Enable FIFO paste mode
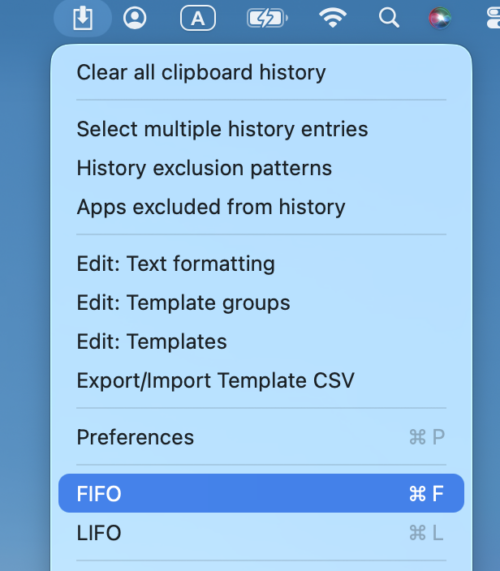Screen dimensions: 500x571 click(x=261, y=493)
